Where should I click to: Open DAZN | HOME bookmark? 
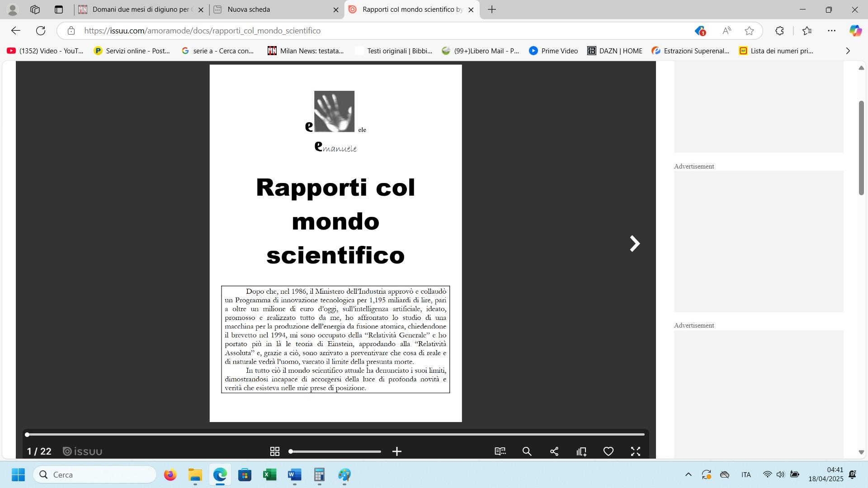click(x=615, y=51)
